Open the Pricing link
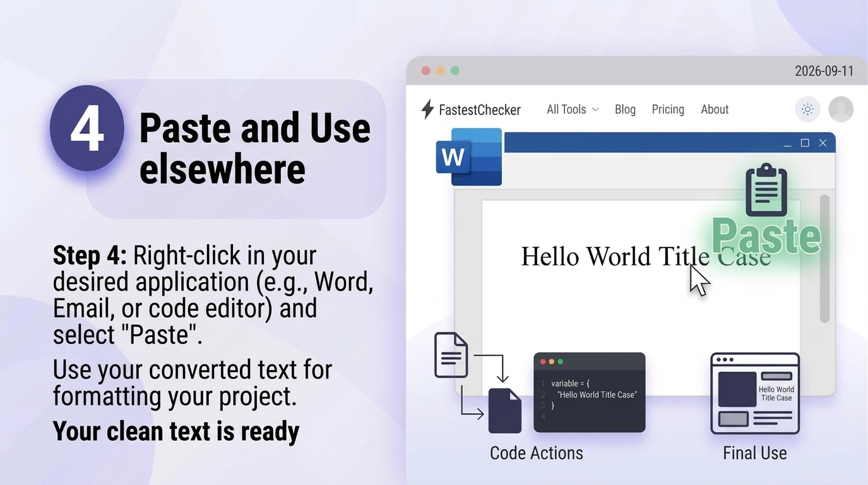 [668, 109]
